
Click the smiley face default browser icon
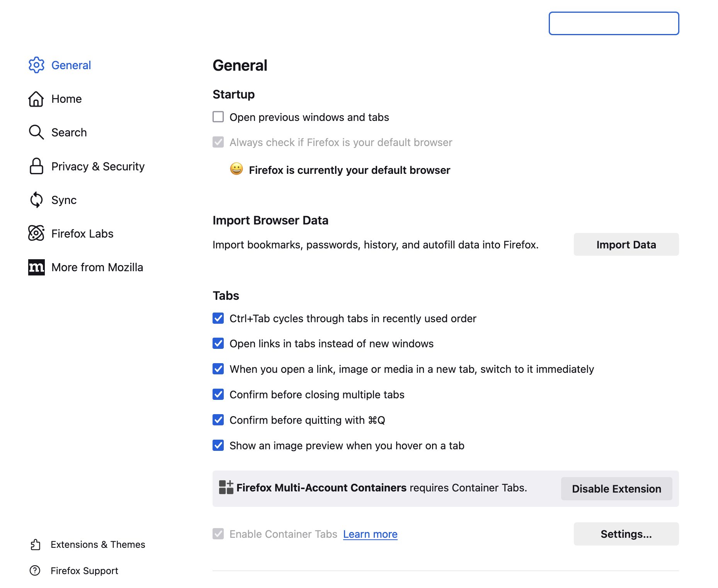(x=236, y=169)
